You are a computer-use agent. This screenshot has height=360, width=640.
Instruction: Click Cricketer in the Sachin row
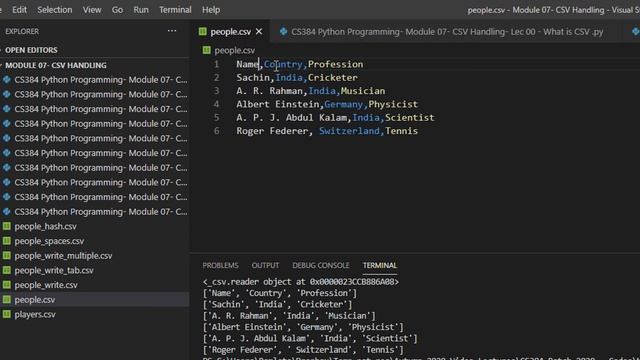333,78
